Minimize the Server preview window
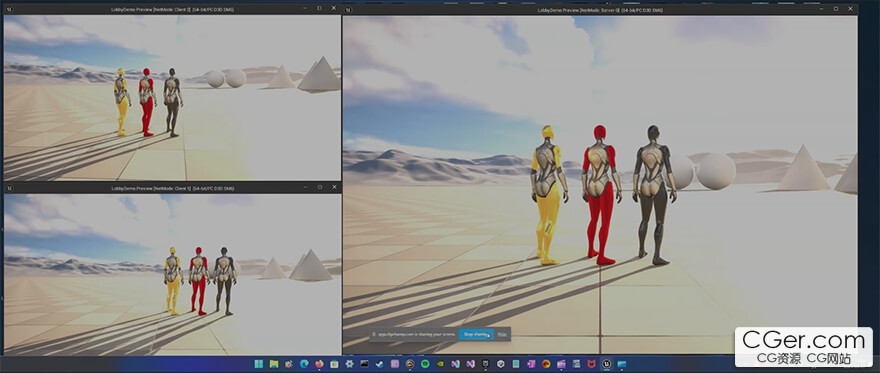 [x=821, y=8]
